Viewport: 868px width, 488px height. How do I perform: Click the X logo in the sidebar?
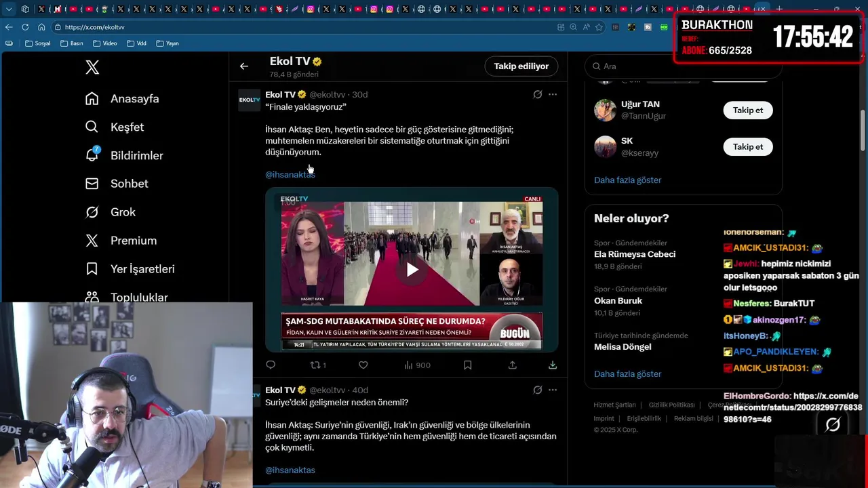point(92,67)
